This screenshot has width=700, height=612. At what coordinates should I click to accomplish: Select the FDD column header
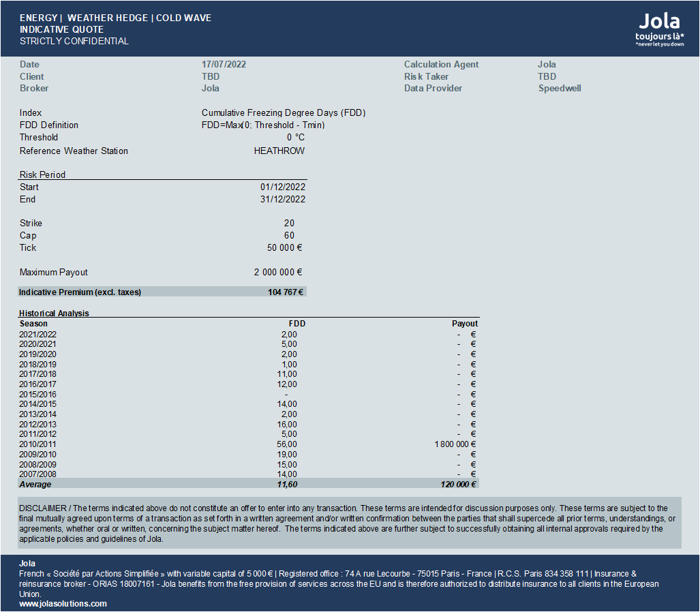coord(297,324)
